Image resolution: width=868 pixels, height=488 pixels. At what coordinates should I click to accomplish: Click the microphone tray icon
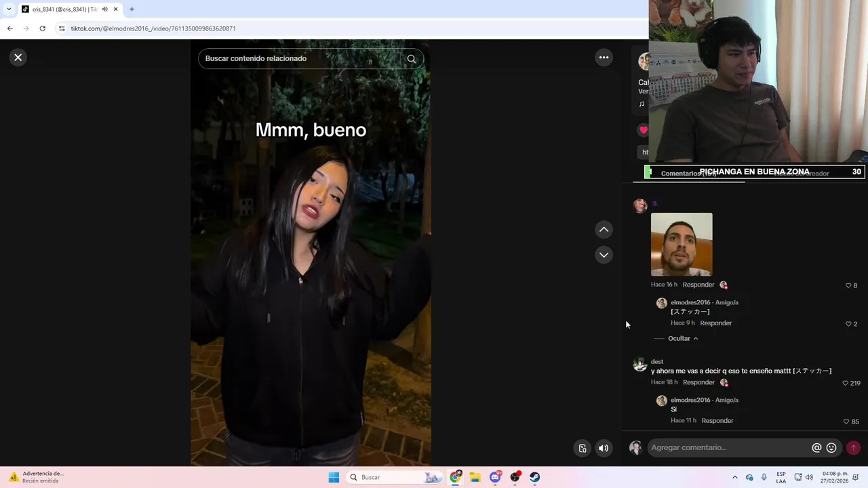[764, 477]
